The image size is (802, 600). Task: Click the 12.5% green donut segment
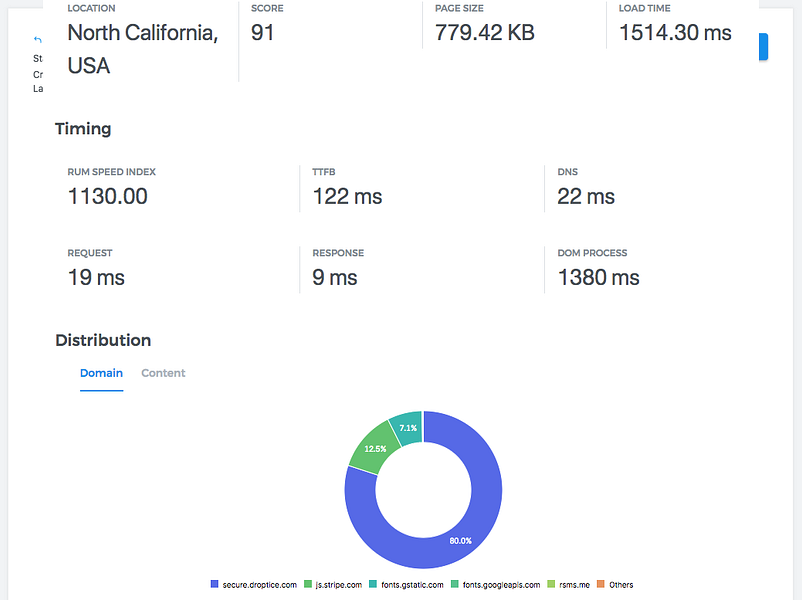click(x=372, y=448)
